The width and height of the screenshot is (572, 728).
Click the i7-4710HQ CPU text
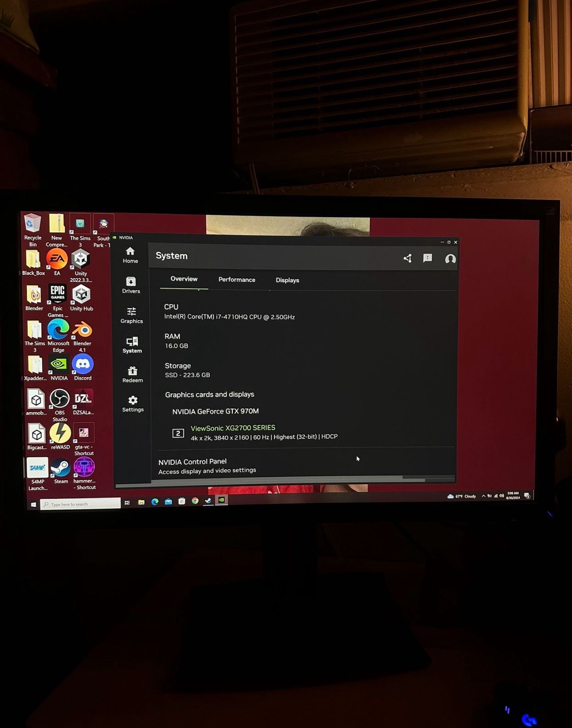pyautogui.click(x=229, y=317)
